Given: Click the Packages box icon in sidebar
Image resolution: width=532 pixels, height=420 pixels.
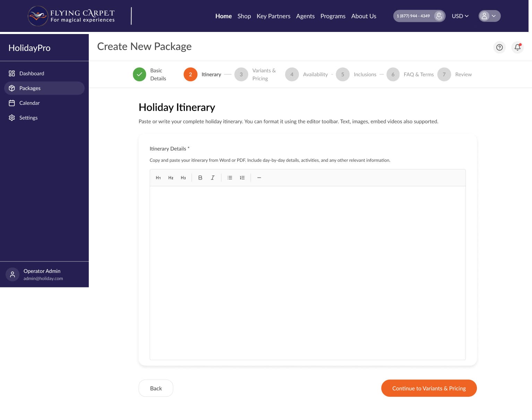Looking at the screenshot, I should [12, 88].
